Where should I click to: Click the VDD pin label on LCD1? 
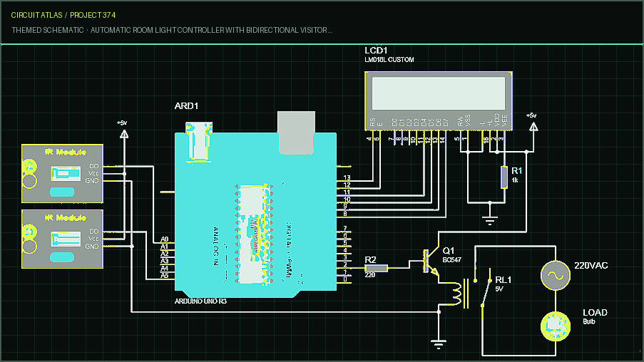tap(497, 120)
